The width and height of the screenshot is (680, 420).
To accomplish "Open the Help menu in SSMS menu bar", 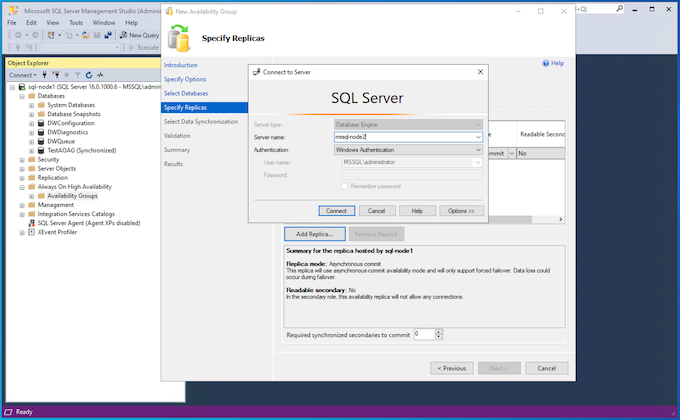I will coord(131,23).
